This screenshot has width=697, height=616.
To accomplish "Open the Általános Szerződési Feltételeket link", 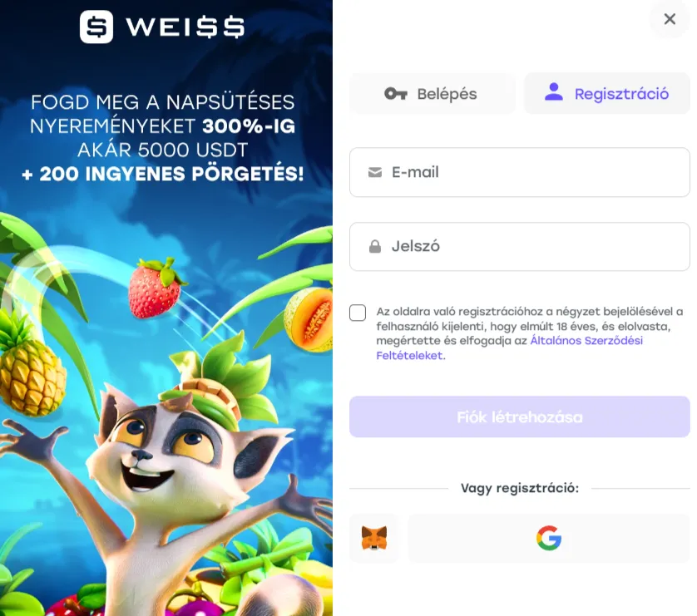I will [509, 348].
